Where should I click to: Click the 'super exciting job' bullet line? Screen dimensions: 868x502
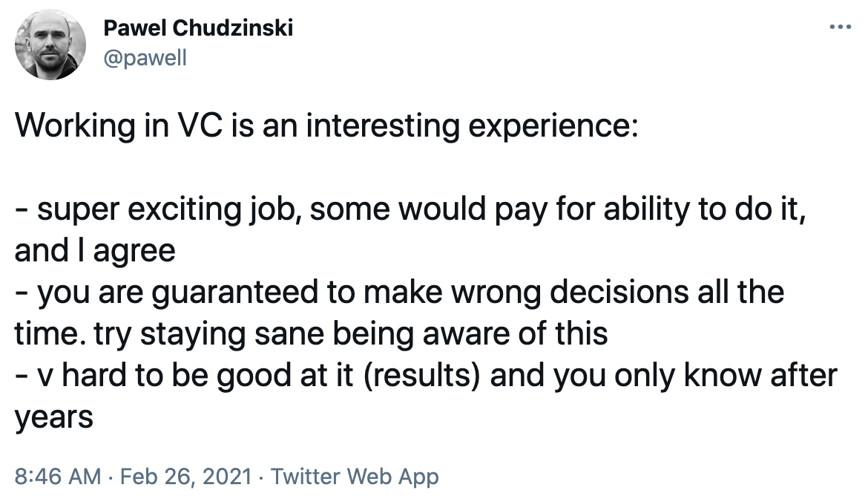[410, 209]
